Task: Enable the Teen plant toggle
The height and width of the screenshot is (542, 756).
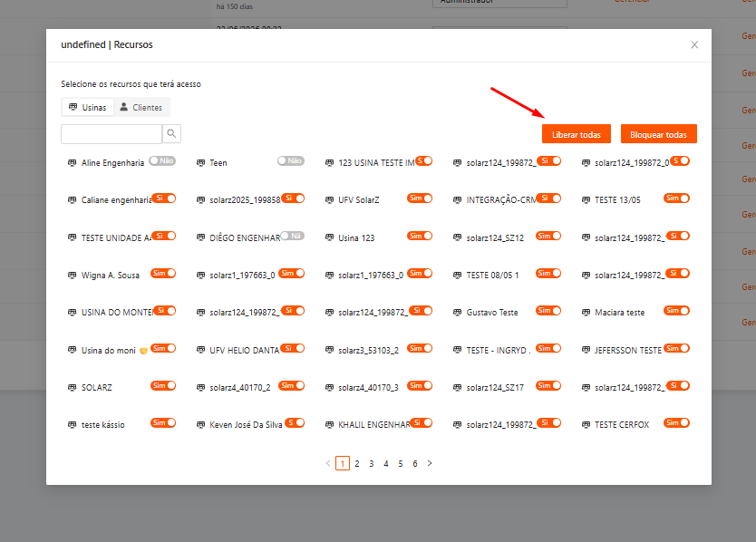Action: point(291,161)
